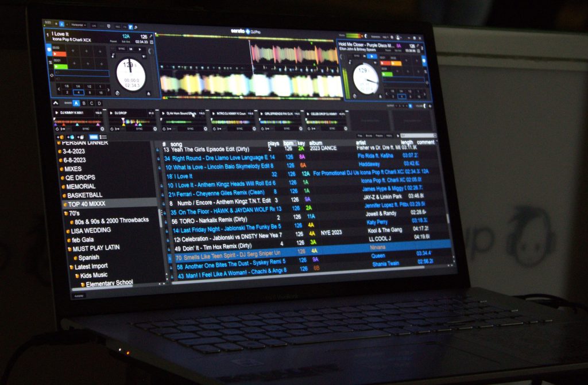Sort the library by artist column
Image resolution: width=588 pixels, height=385 pixels.
click(361, 142)
